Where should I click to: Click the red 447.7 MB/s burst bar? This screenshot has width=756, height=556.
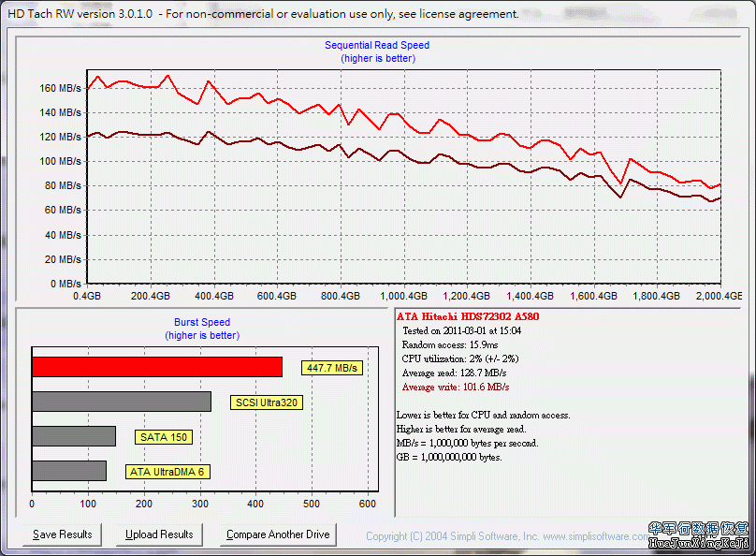(x=157, y=367)
